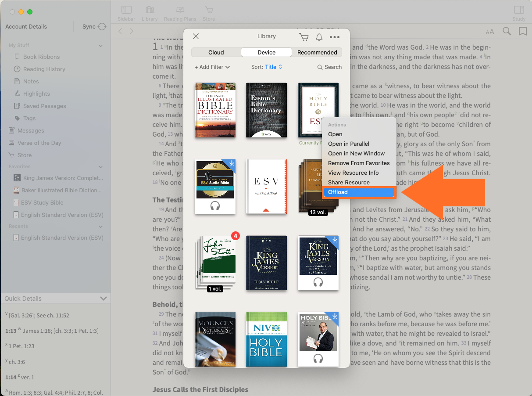This screenshot has height=396, width=532.
Task: Open Saved Passages in sidebar
Action: [44, 106]
